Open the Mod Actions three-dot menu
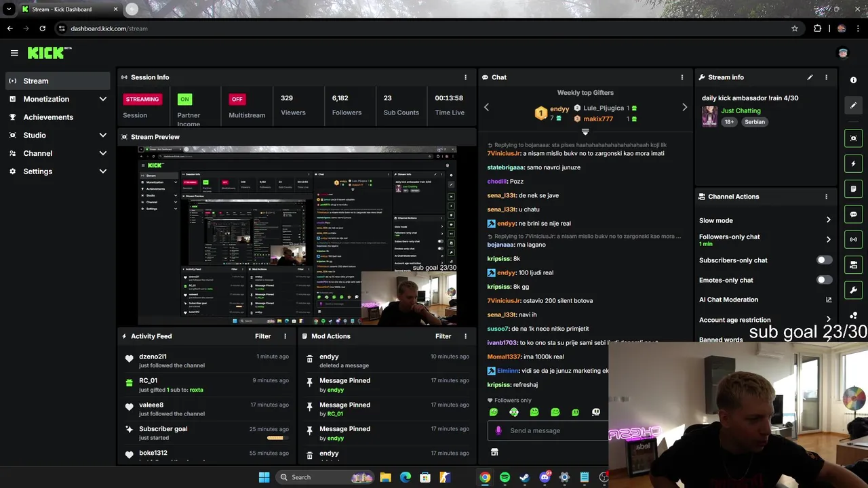This screenshot has height=488, width=868. (x=465, y=336)
